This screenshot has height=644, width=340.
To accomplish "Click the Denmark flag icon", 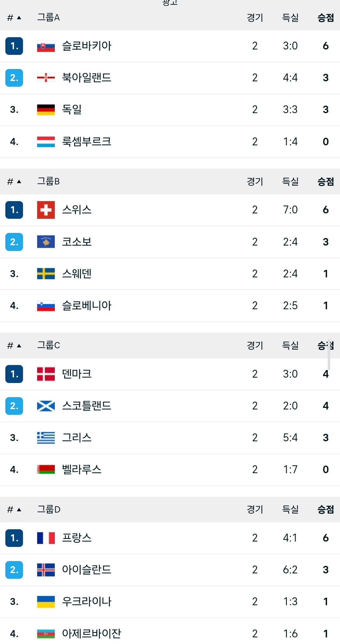I will [46, 374].
